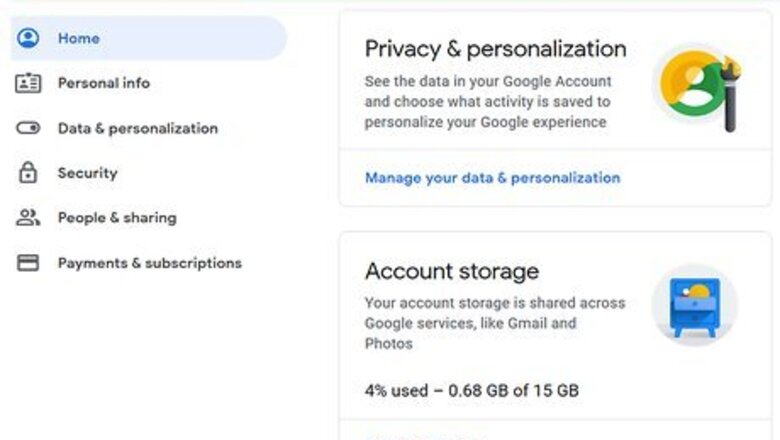Click the Privacy & personalization heading

[x=495, y=48]
